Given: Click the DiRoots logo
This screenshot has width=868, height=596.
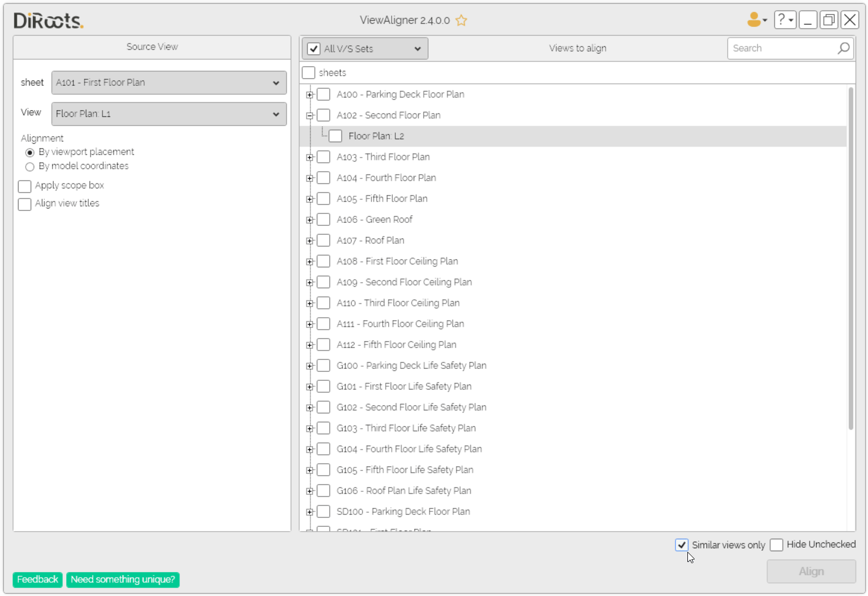Looking at the screenshot, I should click(x=48, y=21).
